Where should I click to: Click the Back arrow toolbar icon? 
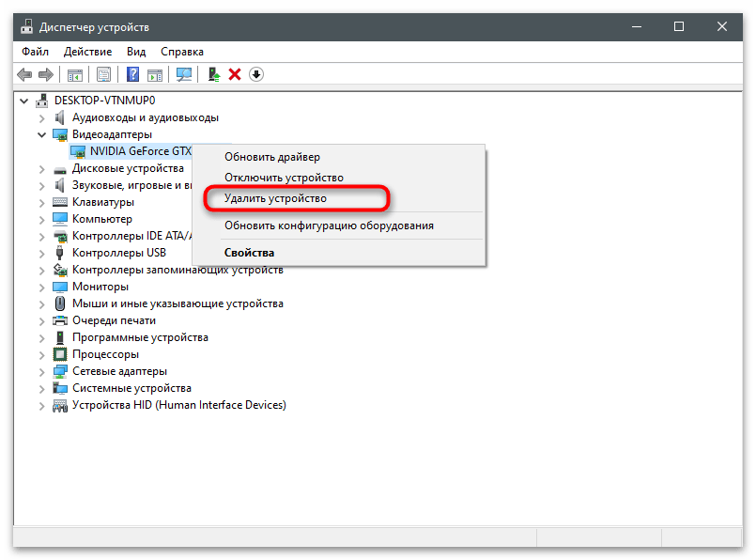tap(24, 75)
